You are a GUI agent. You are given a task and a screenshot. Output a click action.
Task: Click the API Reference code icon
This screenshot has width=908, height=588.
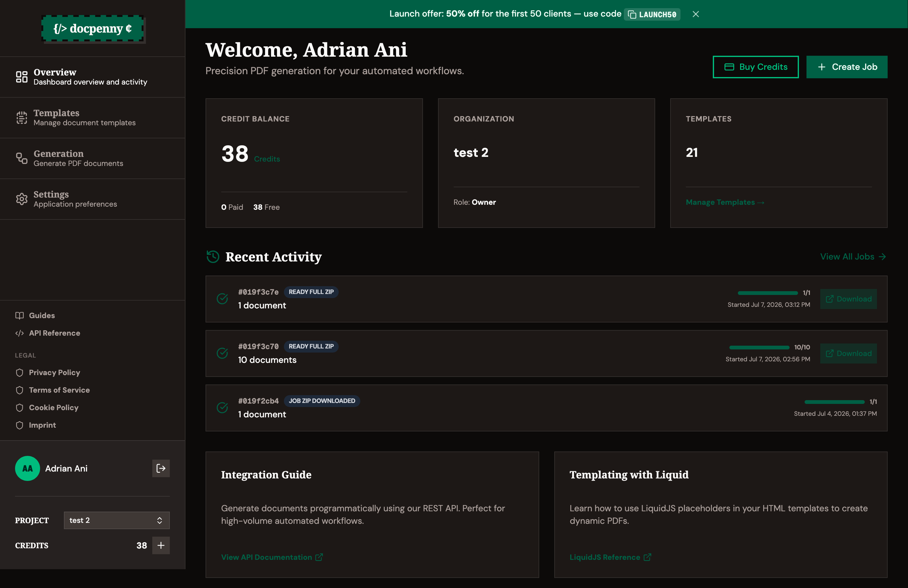19,333
